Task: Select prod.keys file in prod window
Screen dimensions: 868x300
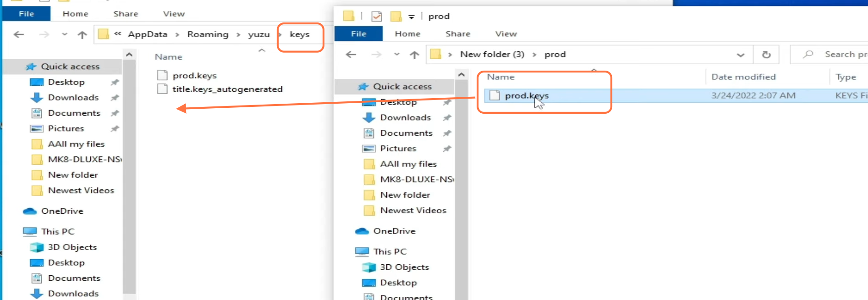Action: 676,96
